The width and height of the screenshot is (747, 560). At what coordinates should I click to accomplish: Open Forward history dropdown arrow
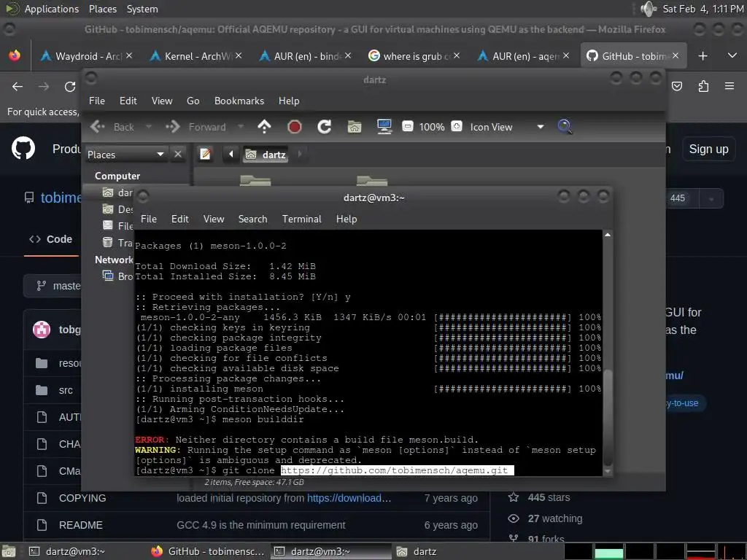click(x=241, y=127)
